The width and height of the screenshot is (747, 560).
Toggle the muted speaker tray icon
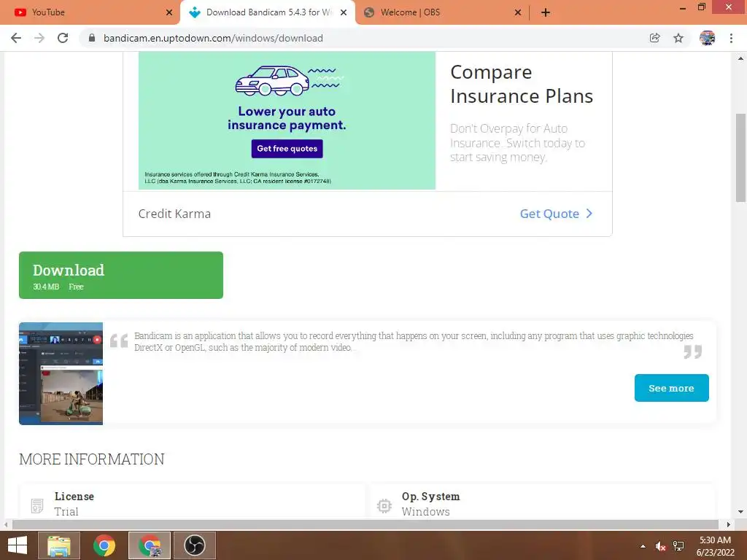pyautogui.click(x=660, y=546)
